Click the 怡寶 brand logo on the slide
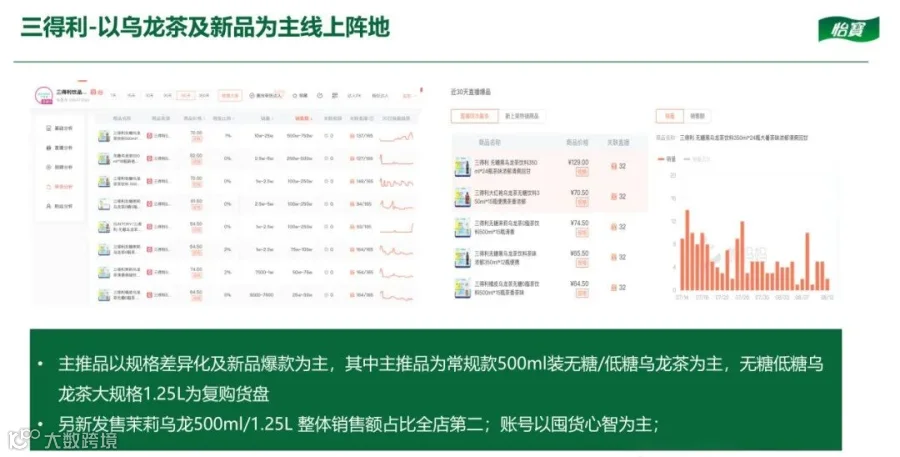Screen dimensions: 900x457 pos(848,29)
